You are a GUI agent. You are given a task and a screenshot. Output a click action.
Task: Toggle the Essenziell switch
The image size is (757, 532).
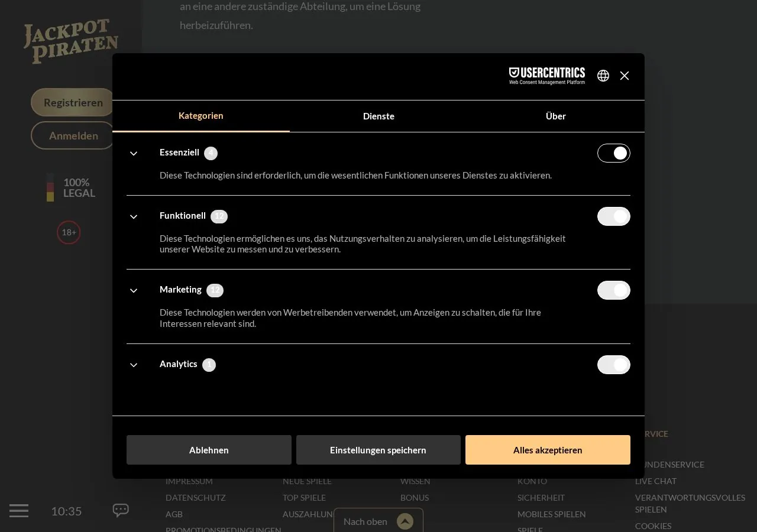[614, 153]
